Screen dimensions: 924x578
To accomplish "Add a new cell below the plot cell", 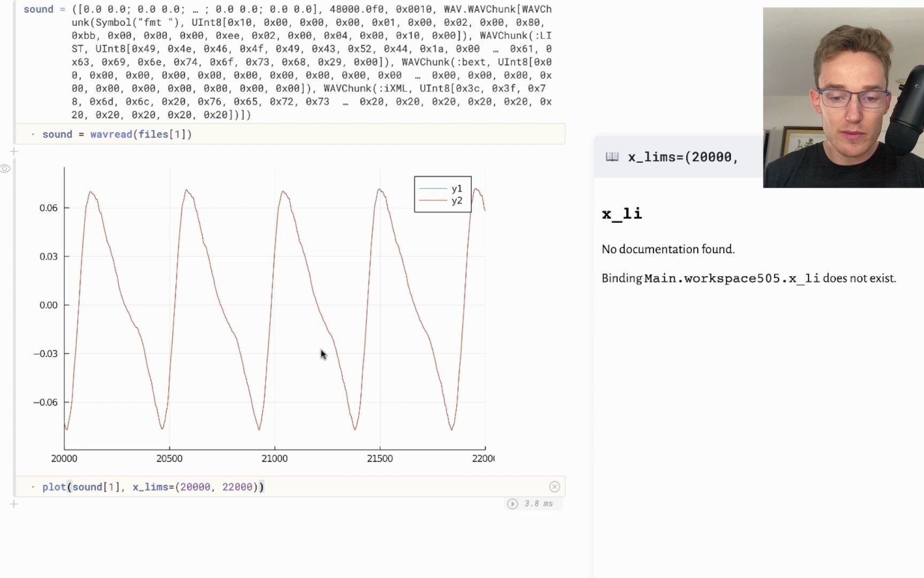I will (x=14, y=504).
